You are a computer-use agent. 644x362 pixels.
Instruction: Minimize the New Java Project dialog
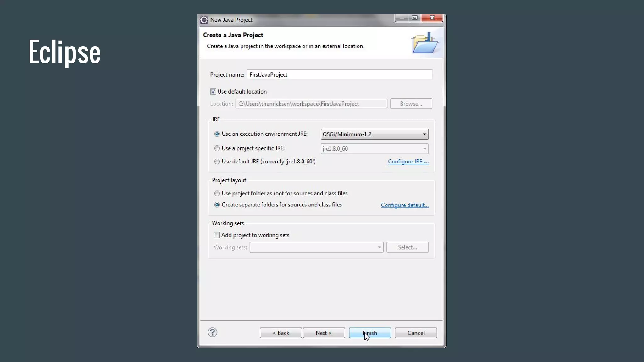click(402, 18)
